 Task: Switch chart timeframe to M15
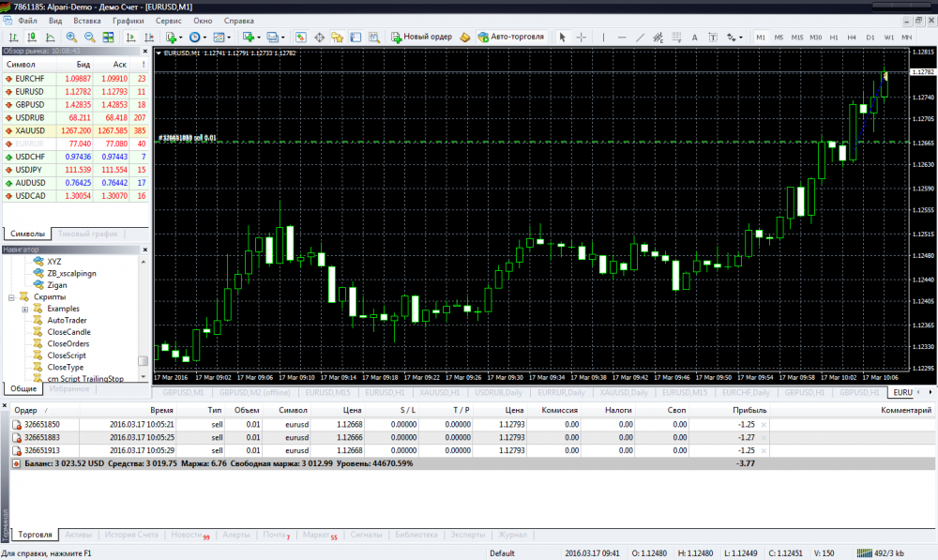click(x=797, y=38)
